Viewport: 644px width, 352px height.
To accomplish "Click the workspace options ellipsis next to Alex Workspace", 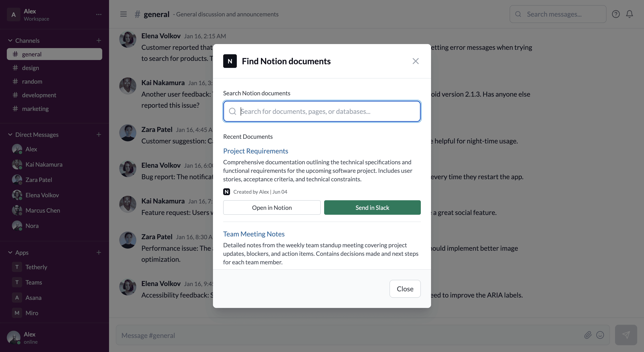I will [x=99, y=14].
